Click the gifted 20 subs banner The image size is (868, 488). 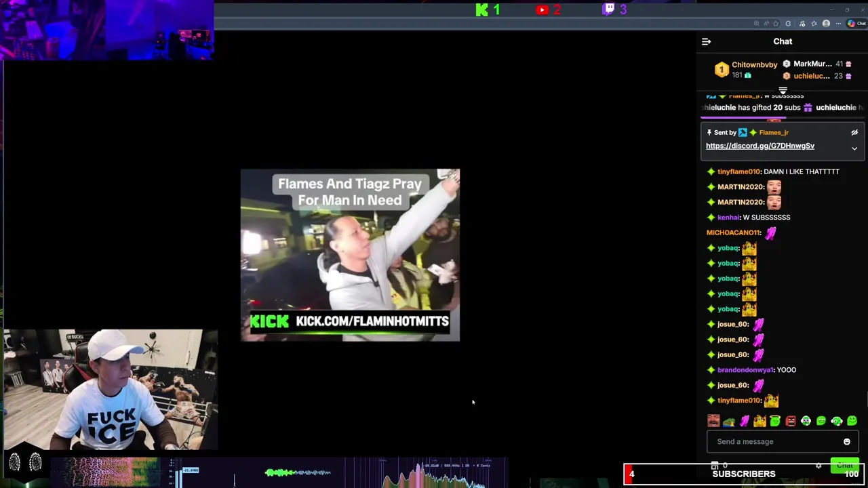[783, 108]
